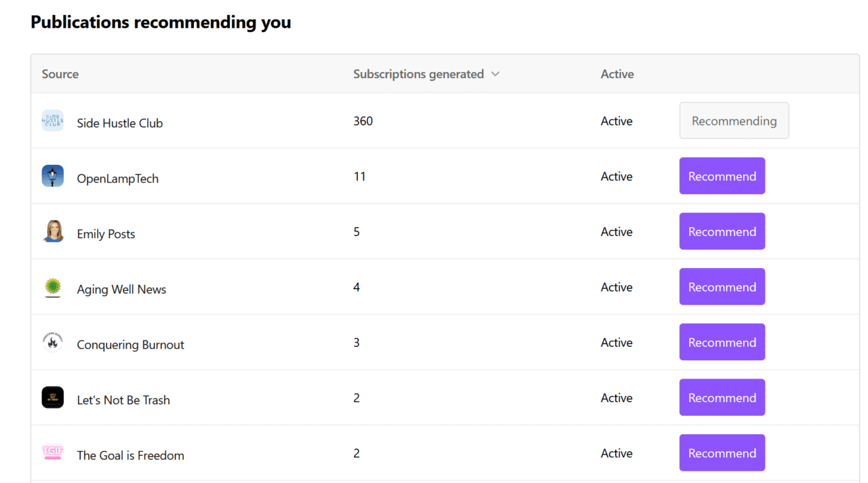Click the Aging Well News logo icon
The image size is (868, 483).
tap(53, 288)
